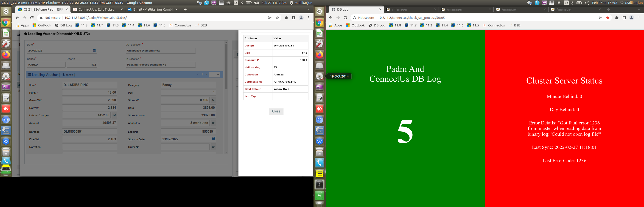Open the Order No lookup icon

tap(213, 147)
